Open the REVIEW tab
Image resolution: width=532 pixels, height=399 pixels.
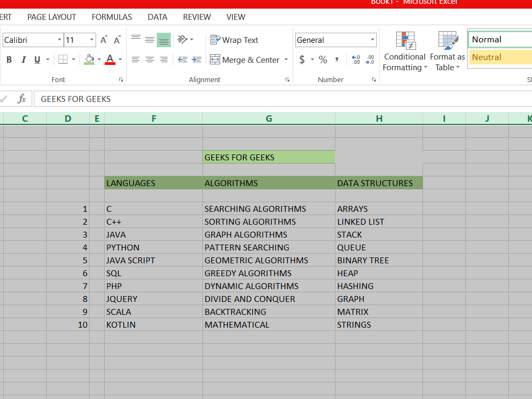coord(197,17)
